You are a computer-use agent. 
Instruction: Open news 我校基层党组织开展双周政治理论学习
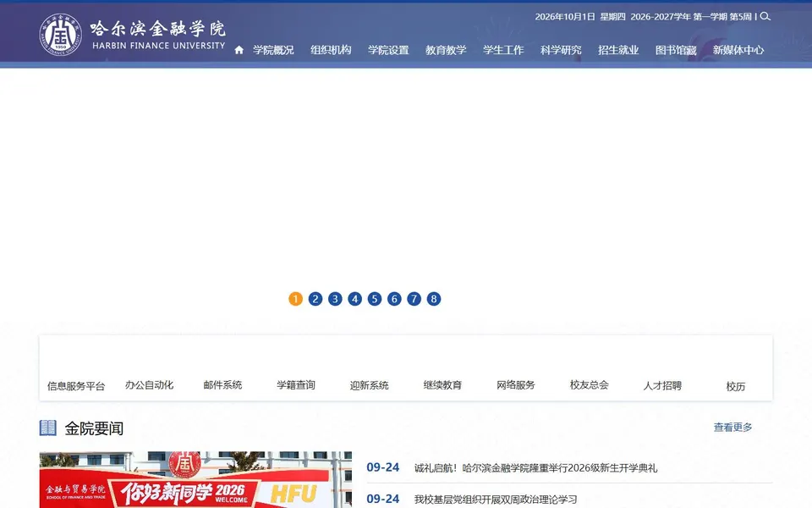tap(496, 500)
